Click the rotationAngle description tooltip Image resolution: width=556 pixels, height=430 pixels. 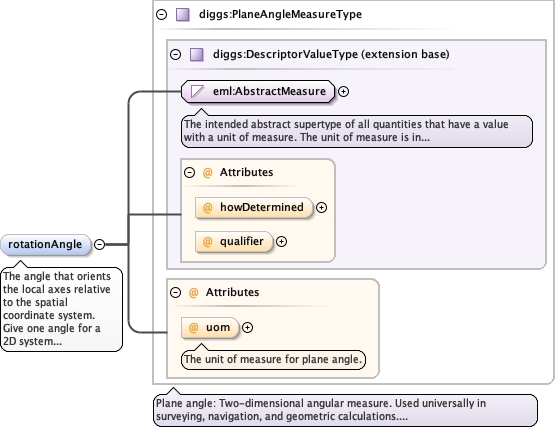(62, 309)
